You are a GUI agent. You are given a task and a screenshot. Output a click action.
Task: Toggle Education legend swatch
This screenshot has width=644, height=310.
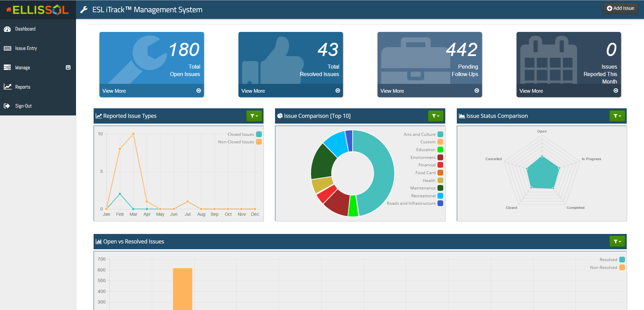[440, 150]
